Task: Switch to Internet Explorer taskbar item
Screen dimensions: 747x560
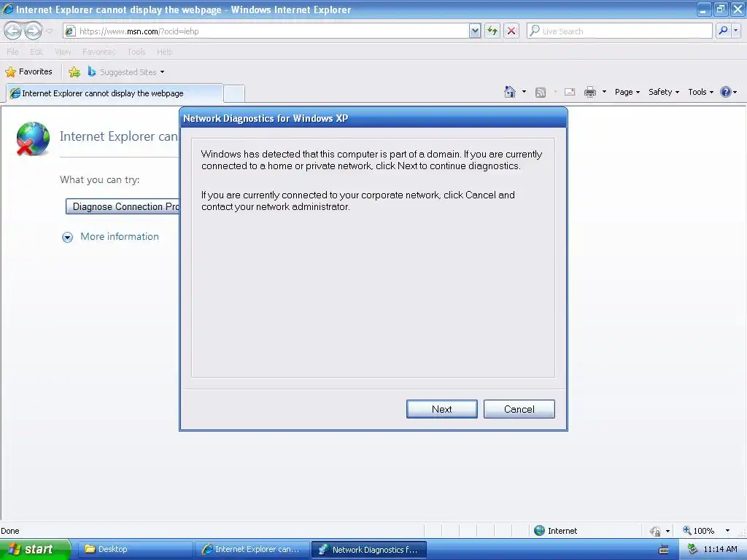Action: [252, 549]
